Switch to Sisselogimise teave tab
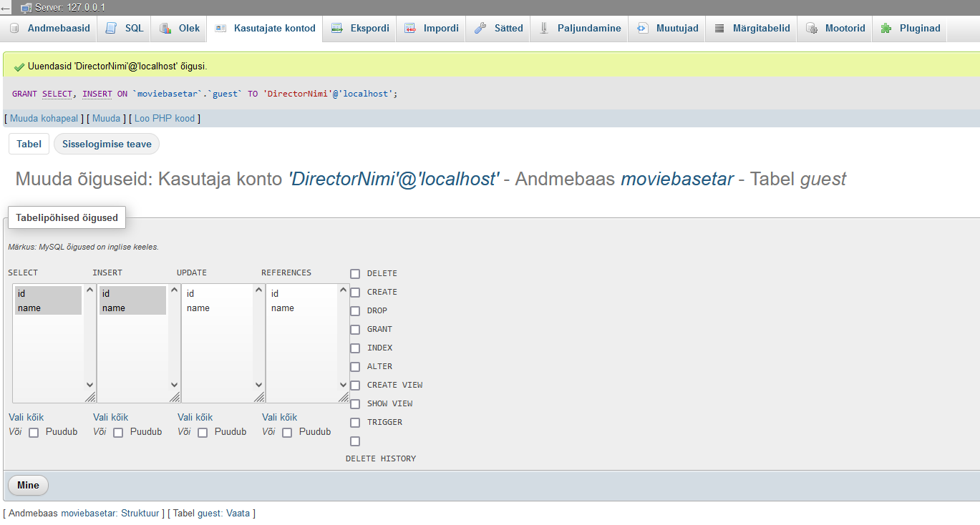This screenshot has width=980, height=525. pos(107,144)
